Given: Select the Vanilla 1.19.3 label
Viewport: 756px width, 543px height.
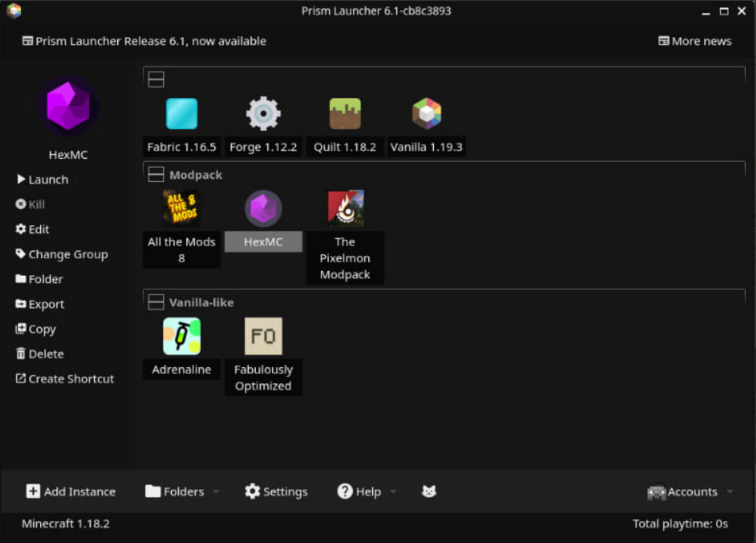Looking at the screenshot, I should coord(426,147).
